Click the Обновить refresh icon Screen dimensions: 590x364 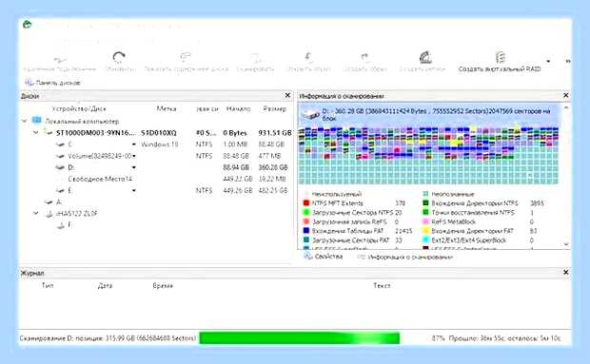(x=119, y=57)
